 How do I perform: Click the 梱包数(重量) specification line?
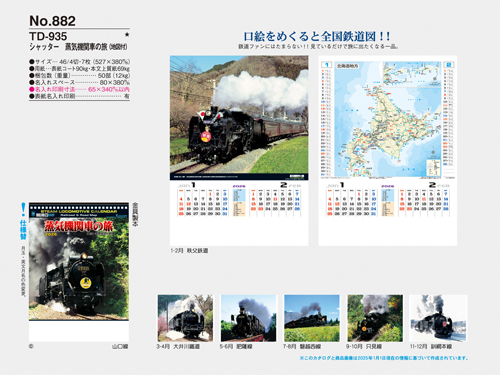[79, 76]
